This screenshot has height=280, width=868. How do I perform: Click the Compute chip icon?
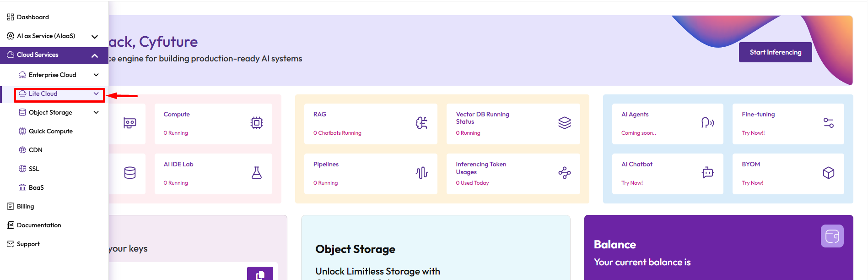pyautogui.click(x=256, y=123)
